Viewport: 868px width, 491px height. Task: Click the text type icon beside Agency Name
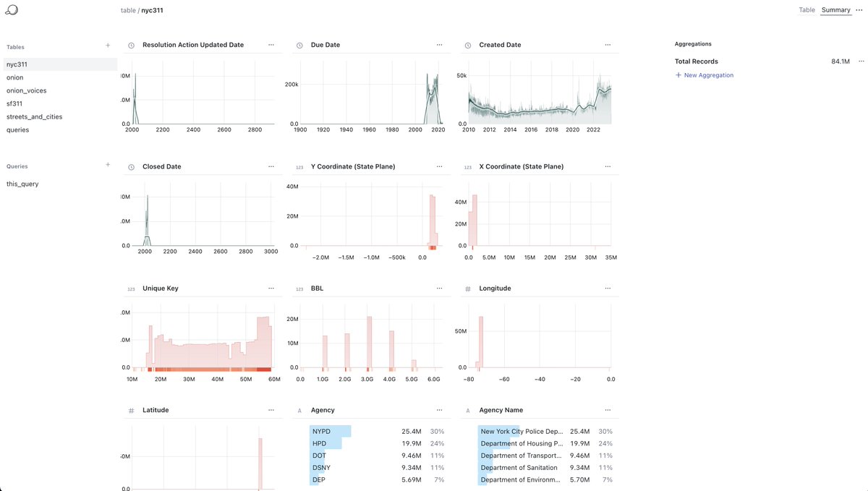tap(468, 410)
